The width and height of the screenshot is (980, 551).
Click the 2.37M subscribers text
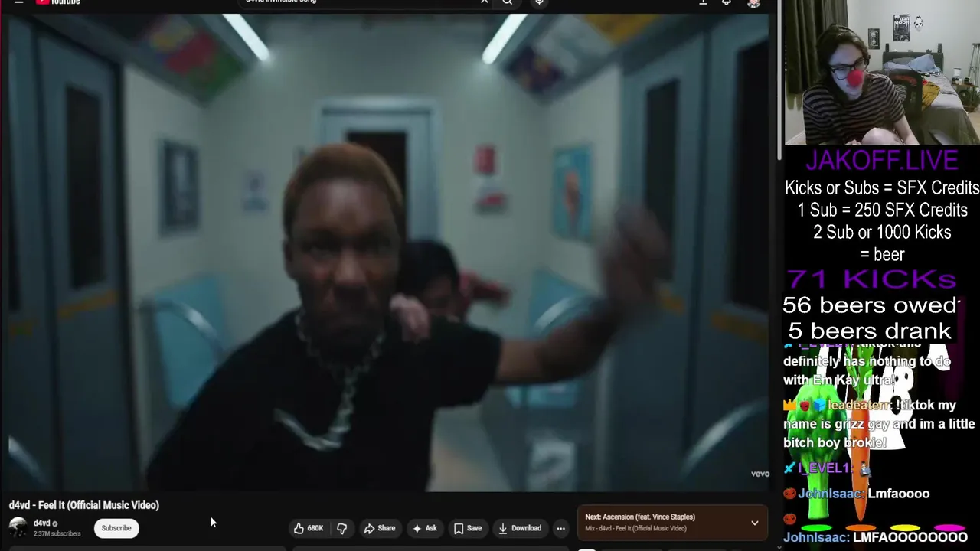pos(57,533)
